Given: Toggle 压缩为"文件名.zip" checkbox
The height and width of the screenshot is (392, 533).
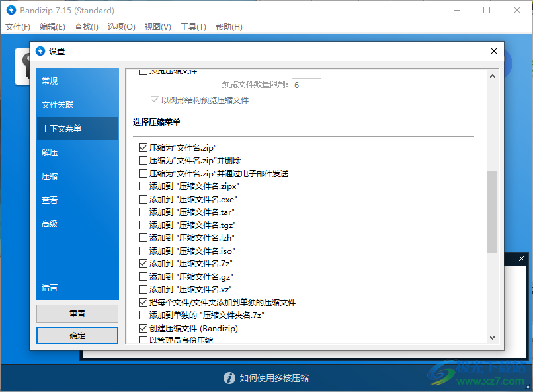Looking at the screenshot, I should [143, 148].
